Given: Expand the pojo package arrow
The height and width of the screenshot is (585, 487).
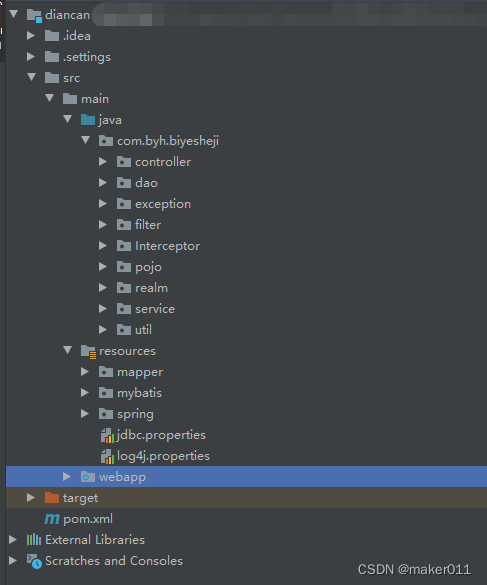Looking at the screenshot, I should [x=103, y=266].
